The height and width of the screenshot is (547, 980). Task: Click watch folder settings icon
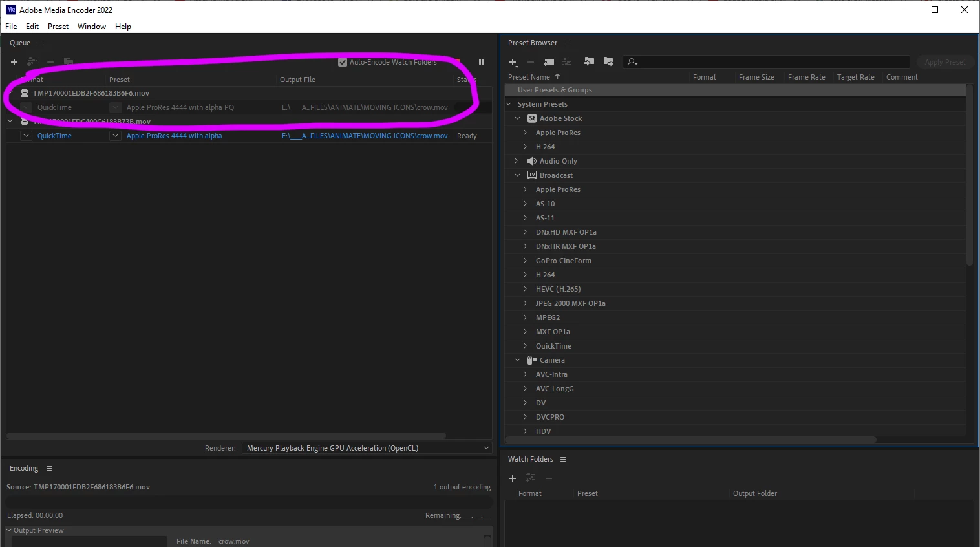click(x=531, y=478)
